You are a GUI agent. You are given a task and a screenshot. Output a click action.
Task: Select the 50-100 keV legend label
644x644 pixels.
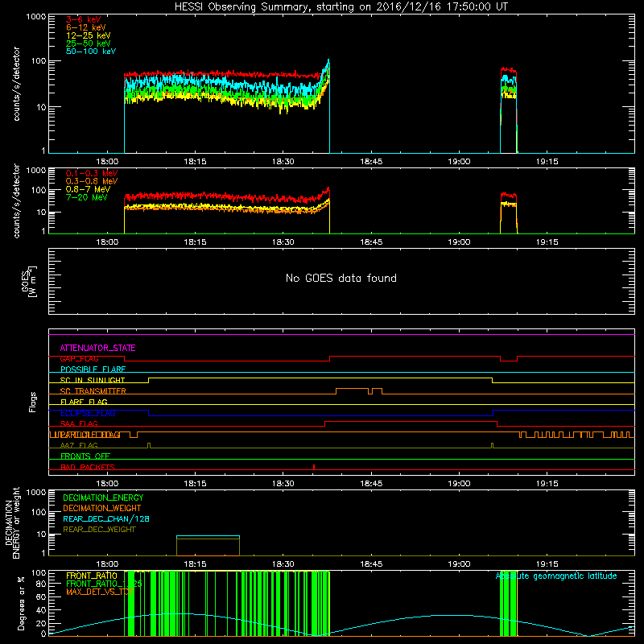pos(91,52)
